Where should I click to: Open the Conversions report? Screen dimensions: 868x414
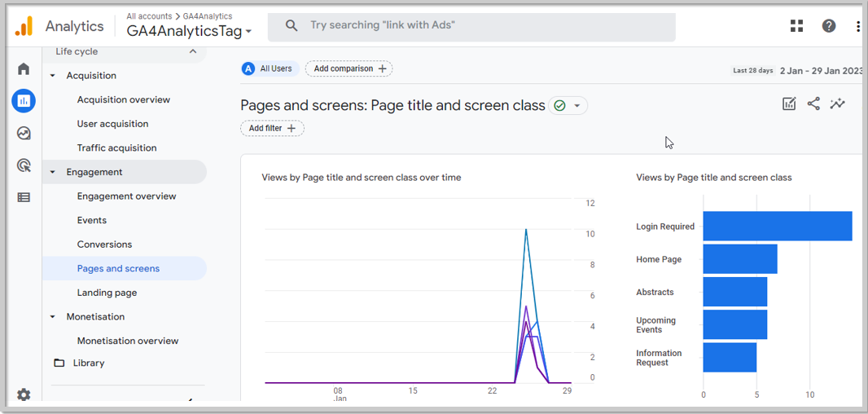click(x=104, y=244)
